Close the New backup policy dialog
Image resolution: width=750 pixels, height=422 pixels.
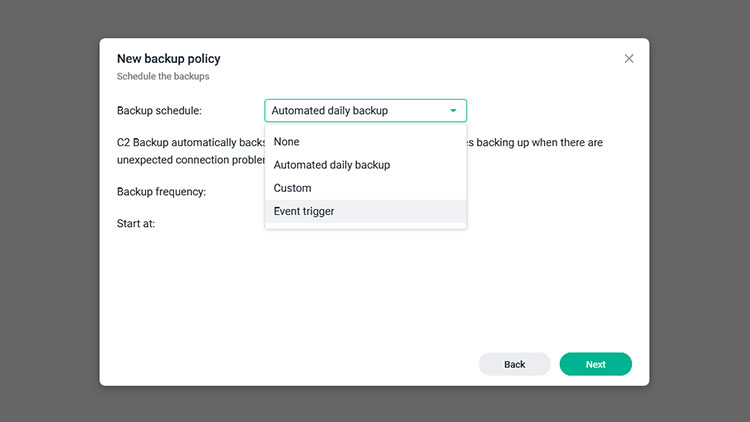[x=629, y=59]
